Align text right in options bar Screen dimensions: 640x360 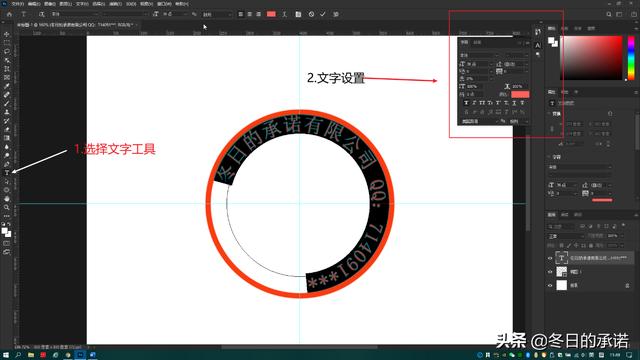click(258, 14)
